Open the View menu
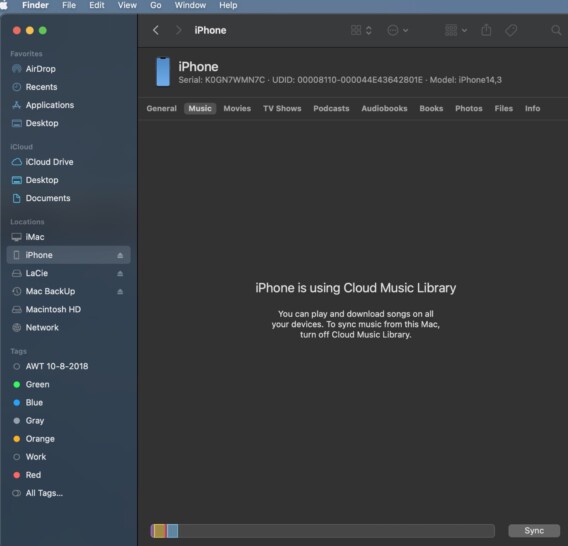This screenshot has height=546, width=568. [x=127, y=5]
